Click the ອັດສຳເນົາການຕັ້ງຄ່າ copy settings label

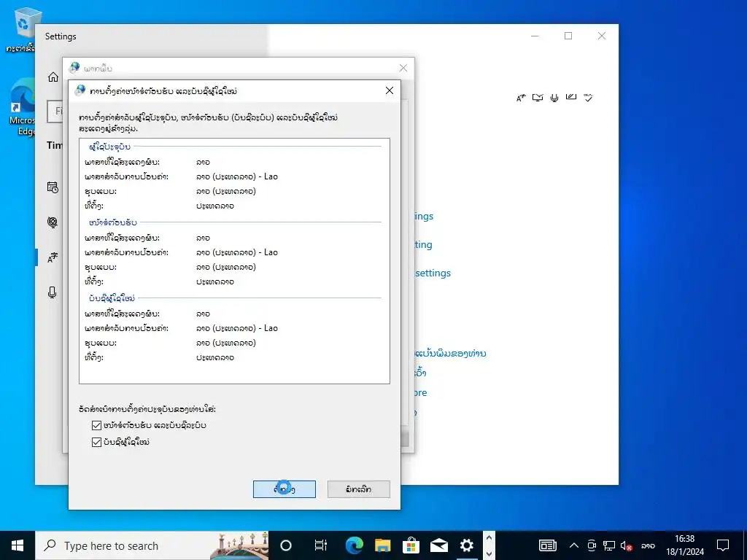(147, 408)
